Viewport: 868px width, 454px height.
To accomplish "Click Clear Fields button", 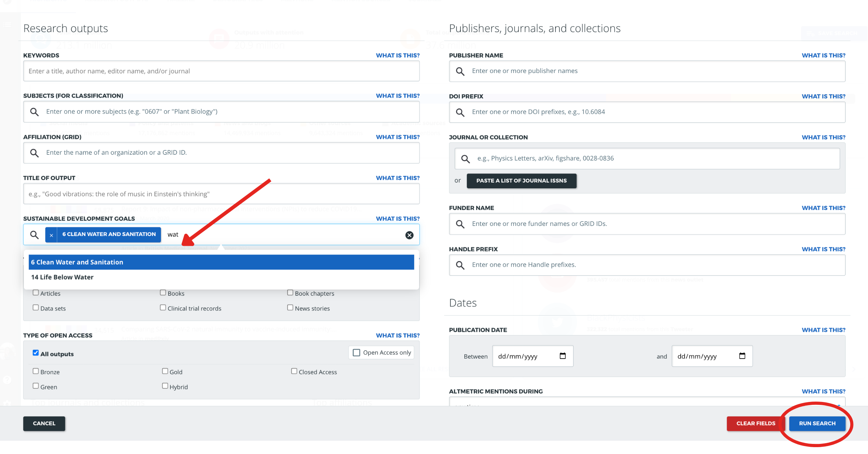I will pos(756,423).
